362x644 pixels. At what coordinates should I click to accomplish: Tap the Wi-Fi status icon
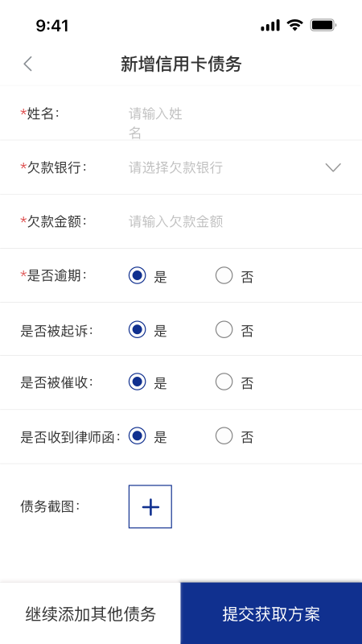pos(294,25)
